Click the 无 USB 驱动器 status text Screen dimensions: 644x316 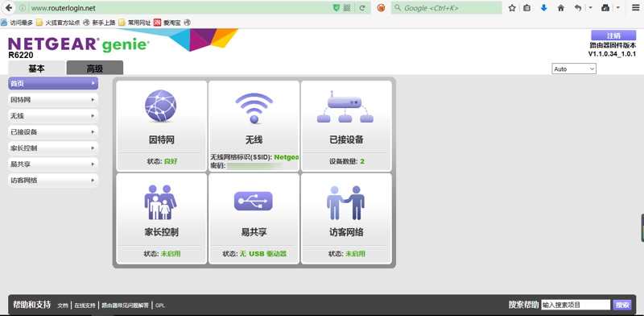[x=263, y=254]
